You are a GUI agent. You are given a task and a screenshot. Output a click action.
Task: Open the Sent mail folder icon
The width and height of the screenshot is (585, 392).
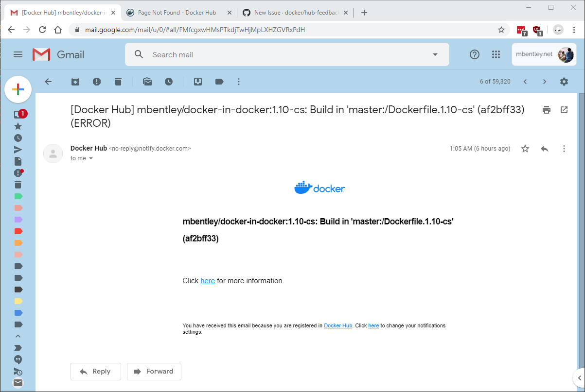point(18,150)
